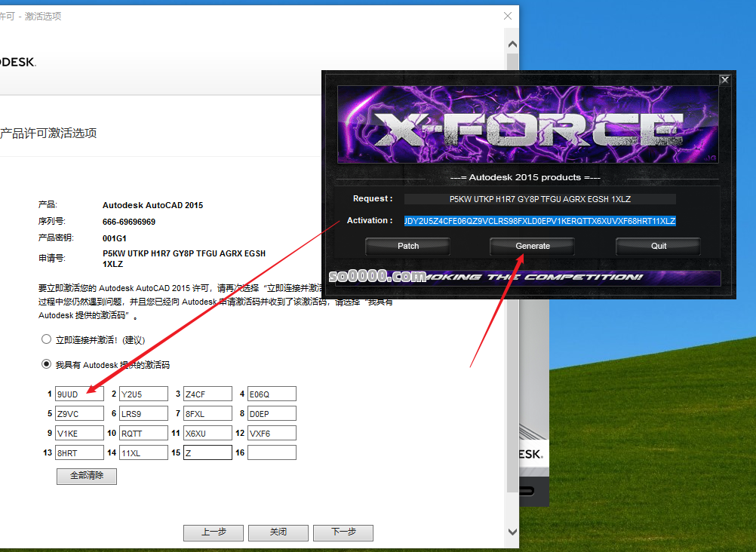The image size is (756, 552).
Task: Close the Autodesk activation dialog
Action: pyautogui.click(x=508, y=16)
